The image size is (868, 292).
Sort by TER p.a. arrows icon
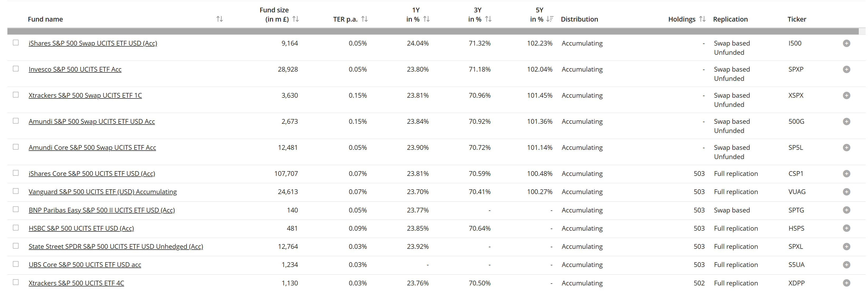364,19
